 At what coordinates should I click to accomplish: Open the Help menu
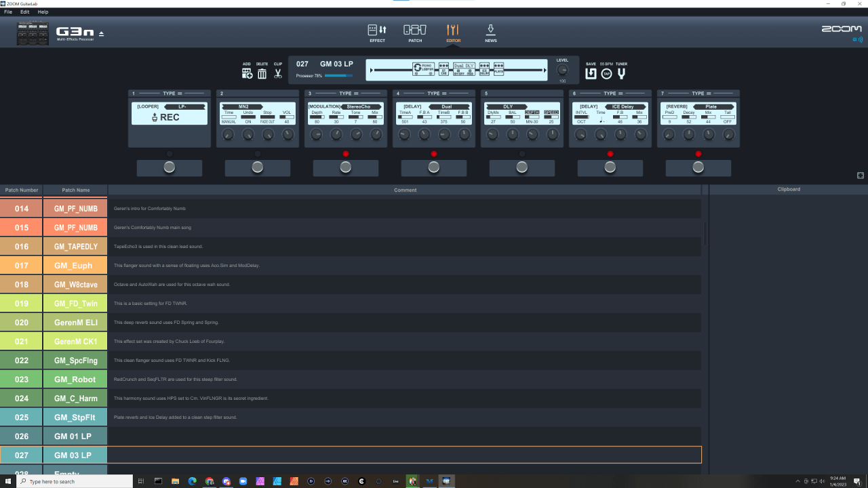coord(43,12)
